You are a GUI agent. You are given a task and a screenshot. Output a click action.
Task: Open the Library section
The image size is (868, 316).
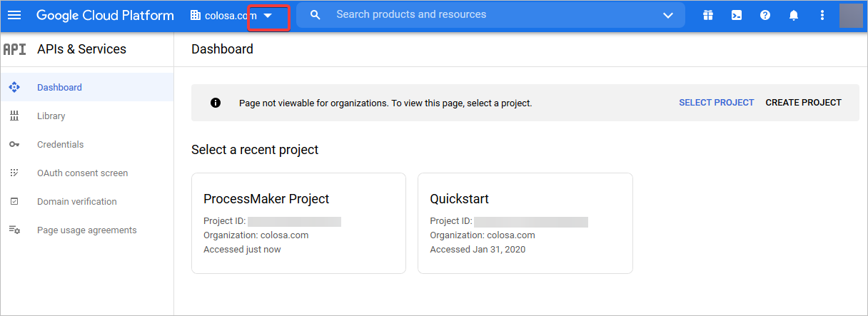coord(51,116)
